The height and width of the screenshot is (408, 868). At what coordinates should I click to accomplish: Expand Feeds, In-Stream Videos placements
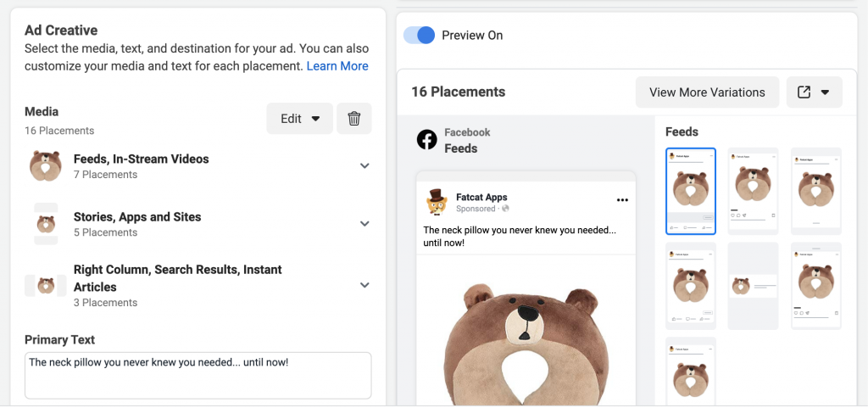point(364,166)
